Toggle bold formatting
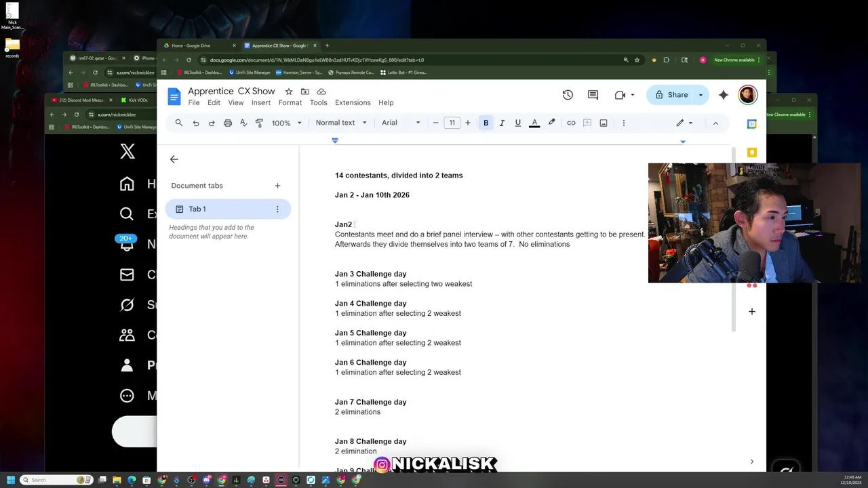The width and height of the screenshot is (868, 488). [486, 123]
